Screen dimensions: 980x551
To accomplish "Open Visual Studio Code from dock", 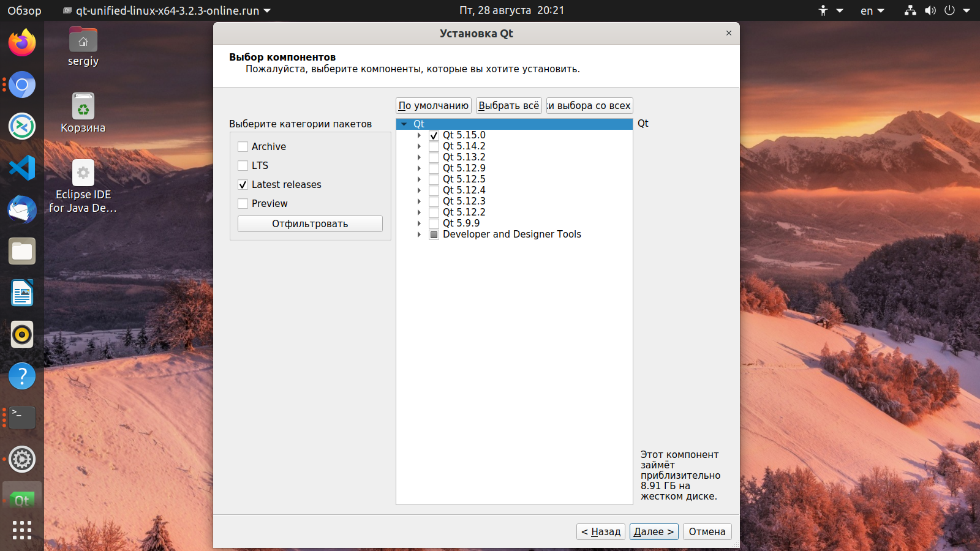I will click(x=22, y=168).
